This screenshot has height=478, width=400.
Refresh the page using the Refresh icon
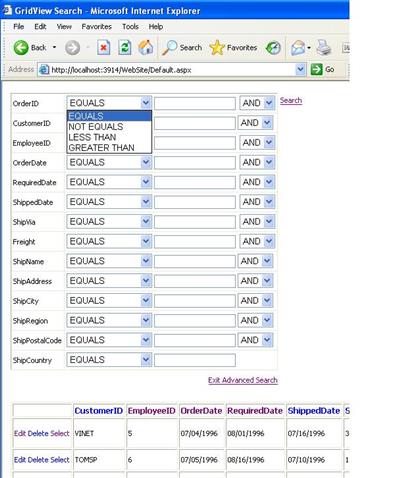tap(125, 48)
